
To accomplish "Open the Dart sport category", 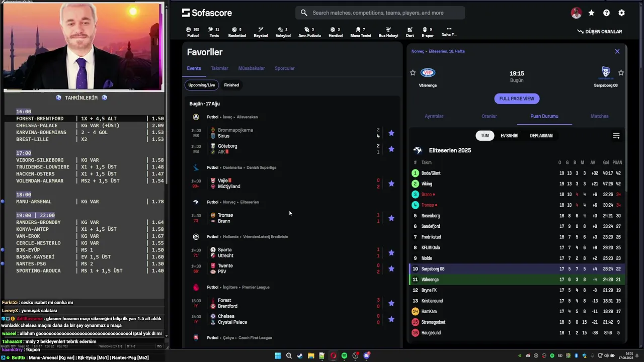I will tap(410, 32).
